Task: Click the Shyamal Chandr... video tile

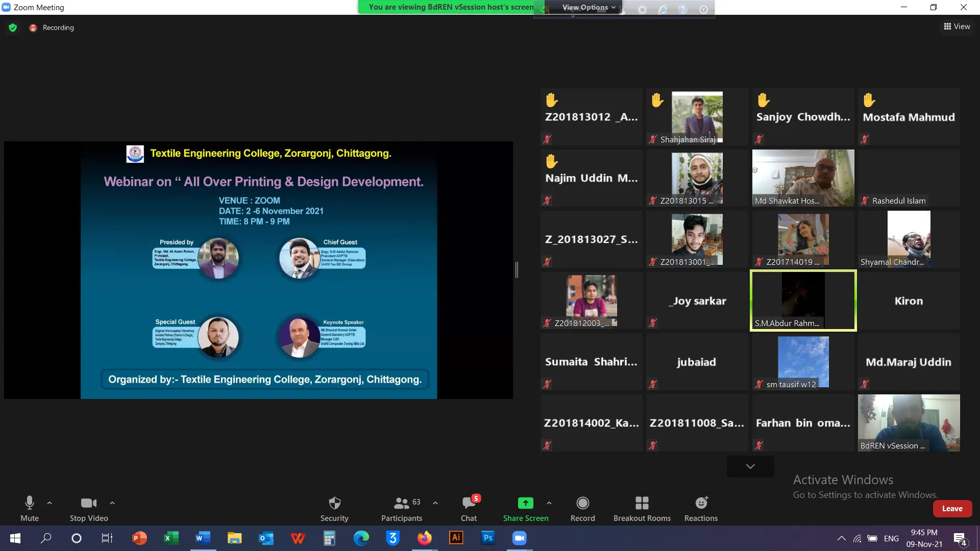Action: click(909, 239)
